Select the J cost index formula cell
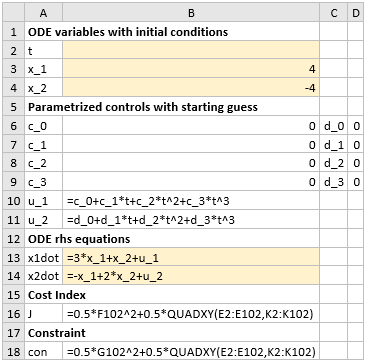Image resolution: width=367 pixels, height=362 pixels. (x=191, y=314)
